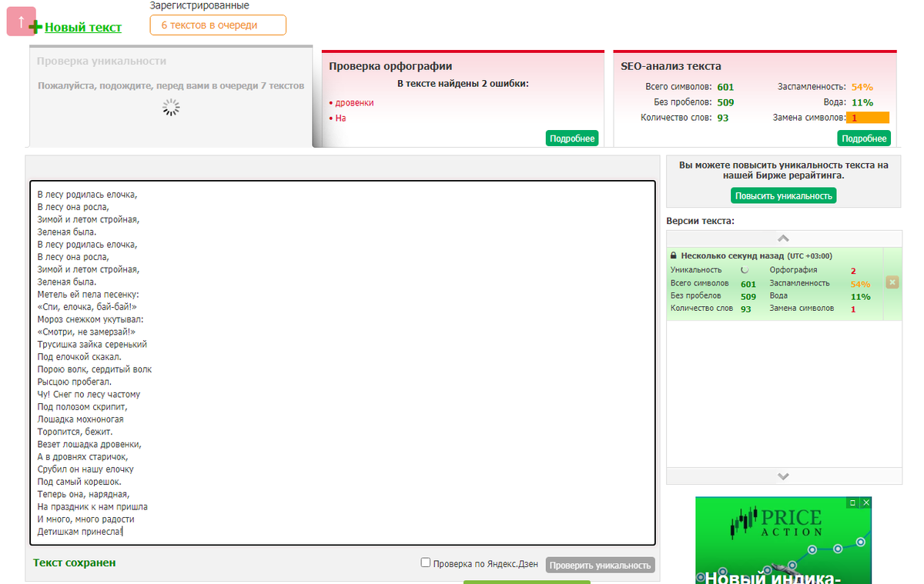
Task: Click the Заспамленность value 54% in SEO panel
Action: point(862,87)
